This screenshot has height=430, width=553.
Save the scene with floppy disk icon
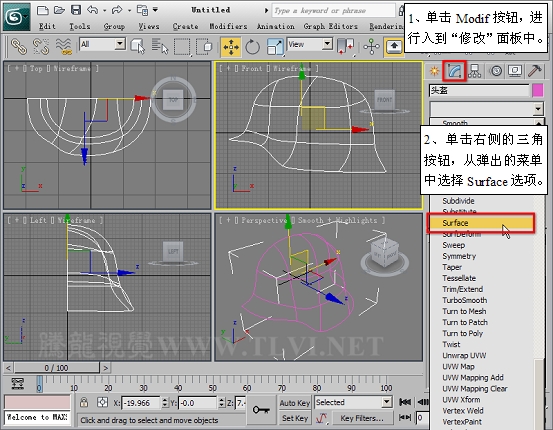76,10
